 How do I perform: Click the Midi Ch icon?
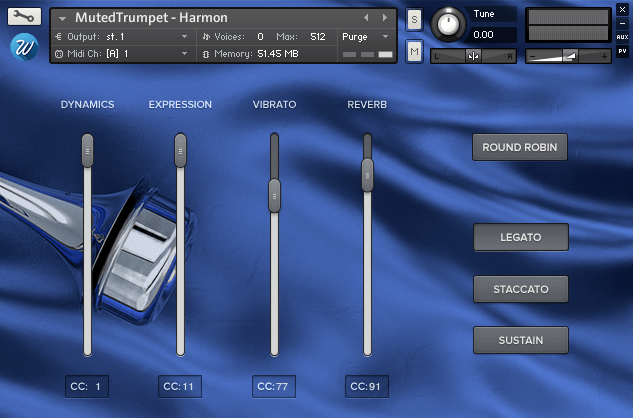[59, 54]
